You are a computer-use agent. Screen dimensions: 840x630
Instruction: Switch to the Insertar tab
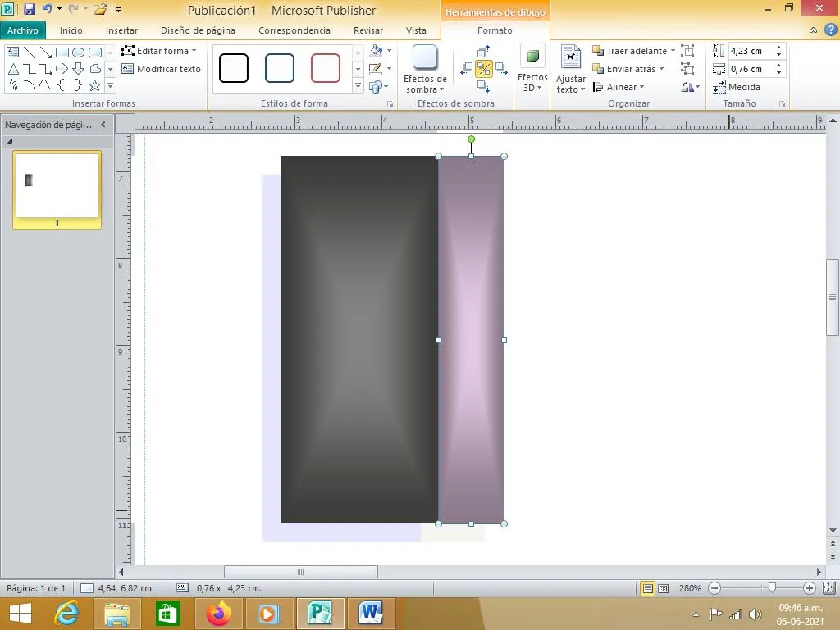(x=121, y=30)
